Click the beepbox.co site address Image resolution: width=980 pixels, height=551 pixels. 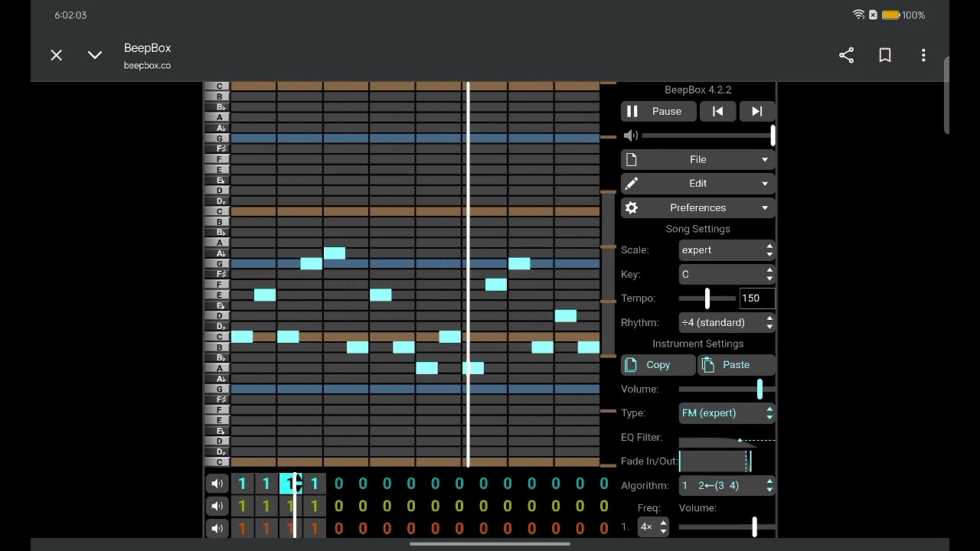pyautogui.click(x=147, y=66)
